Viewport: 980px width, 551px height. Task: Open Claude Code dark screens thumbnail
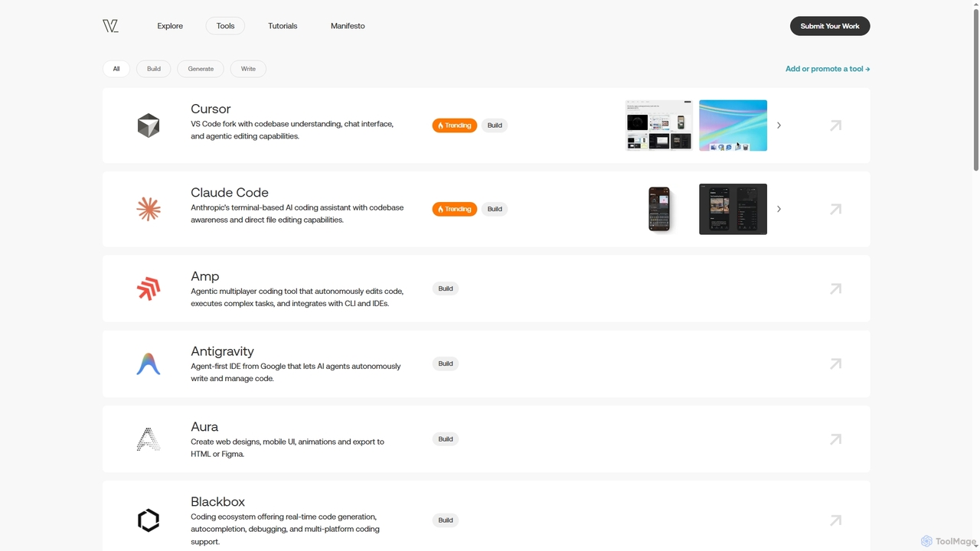coord(733,209)
